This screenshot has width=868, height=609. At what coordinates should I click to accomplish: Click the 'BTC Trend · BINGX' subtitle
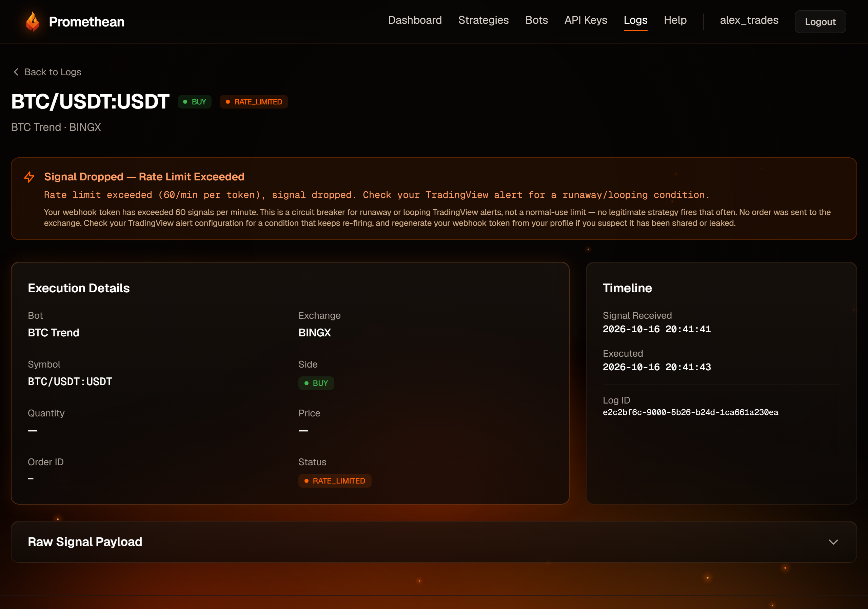point(56,127)
